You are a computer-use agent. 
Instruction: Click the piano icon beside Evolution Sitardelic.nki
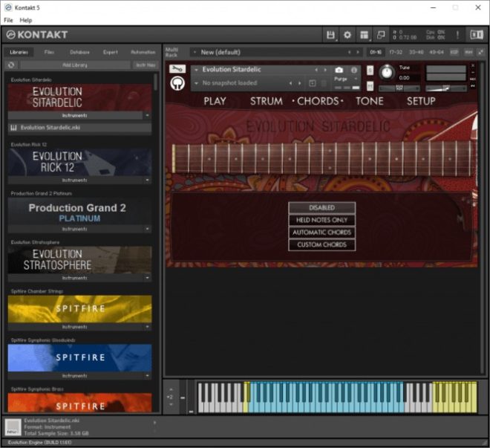click(x=14, y=128)
